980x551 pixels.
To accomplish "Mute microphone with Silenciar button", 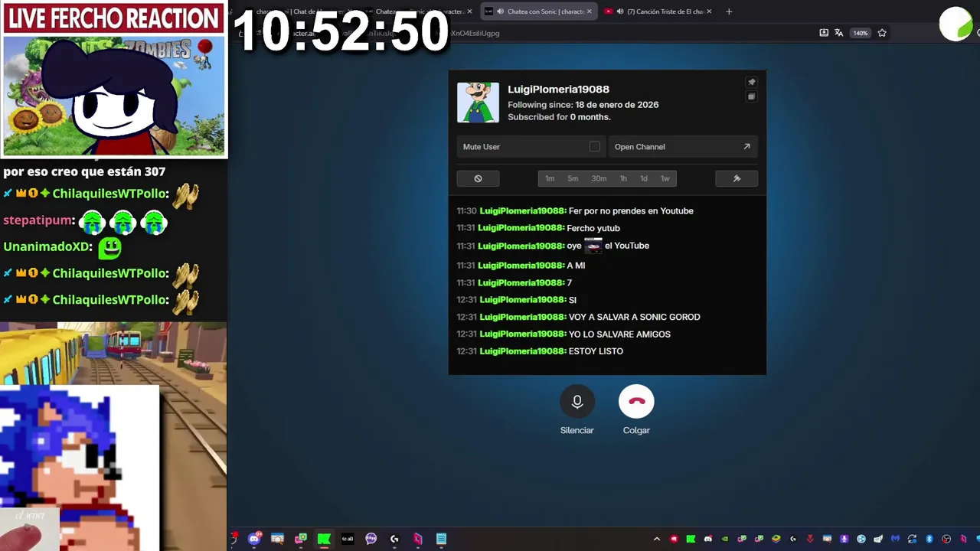I will 577,401.
